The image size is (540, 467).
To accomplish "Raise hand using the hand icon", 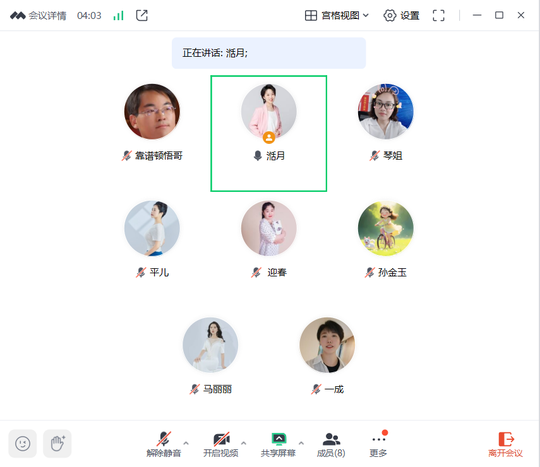I will pyautogui.click(x=58, y=444).
